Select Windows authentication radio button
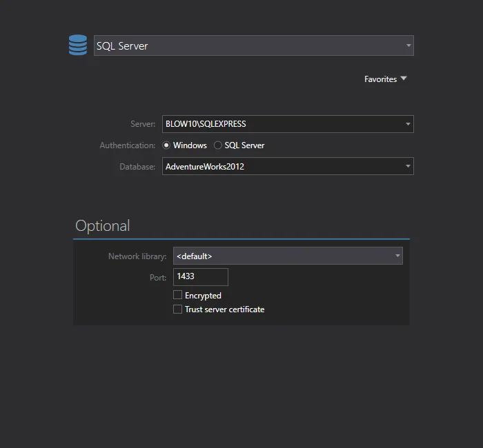 (166, 145)
